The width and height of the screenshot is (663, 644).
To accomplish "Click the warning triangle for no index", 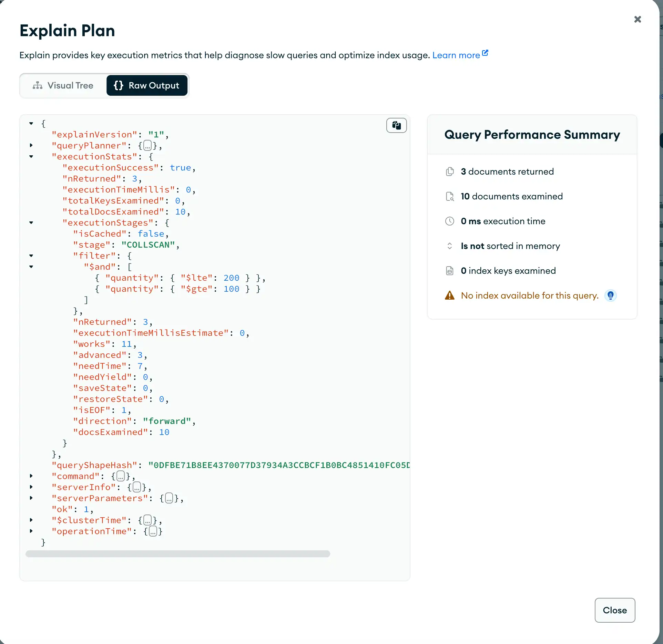I will tap(449, 295).
